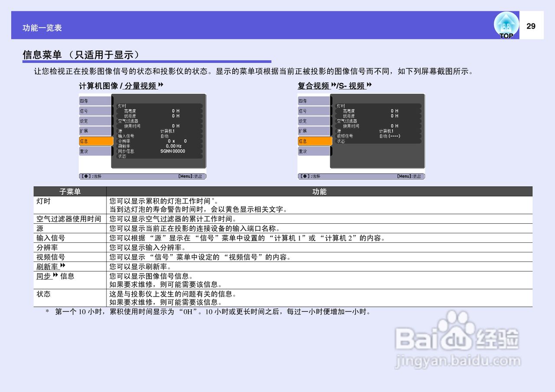The image size is (555, 392).
Task: Click the glossary arrow icon after 分量视频
Action: [x=160, y=85]
